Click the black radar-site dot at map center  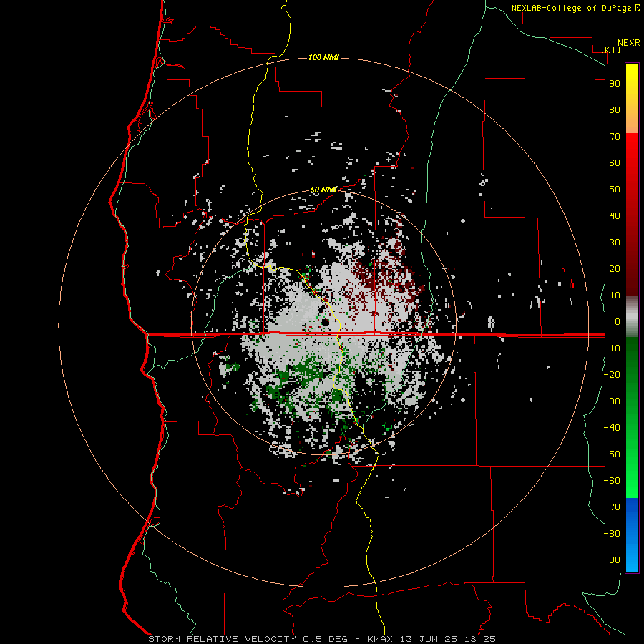[x=325, y=322]
